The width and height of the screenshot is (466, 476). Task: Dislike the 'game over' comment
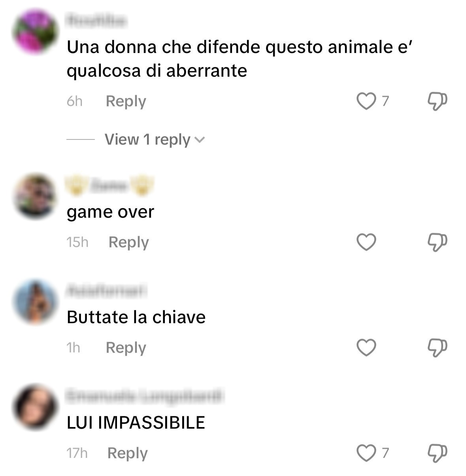[437, 242]
